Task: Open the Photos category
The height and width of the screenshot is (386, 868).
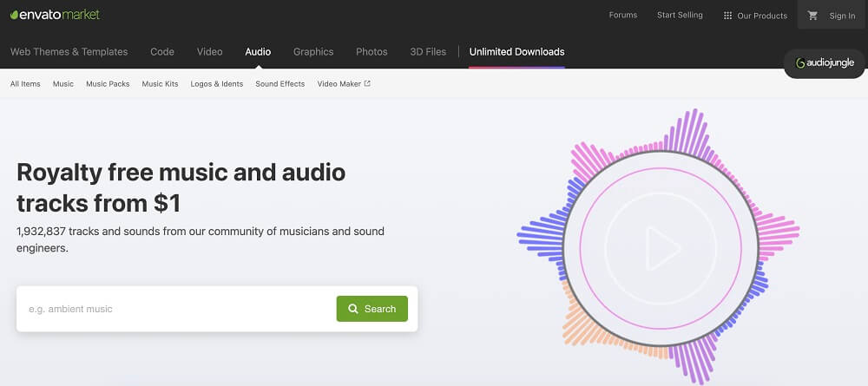Action: [x=372, y=52]
